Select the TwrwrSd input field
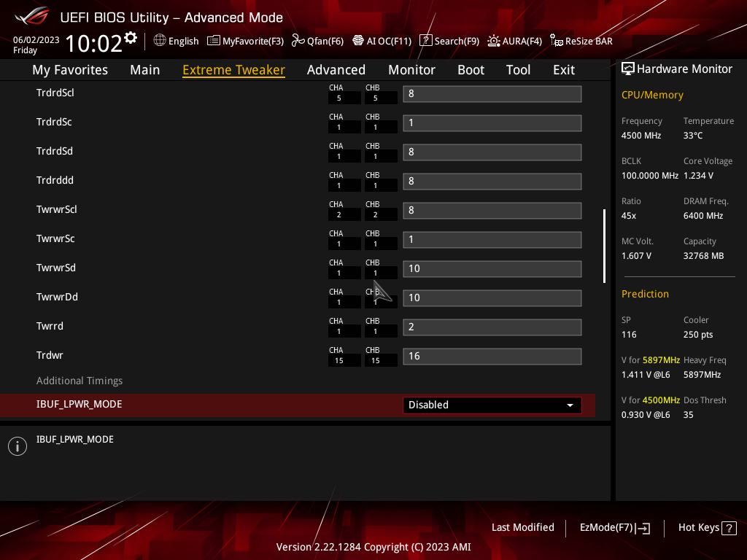The width and height of the screenshot is (747, 560). tap(492, 269)
